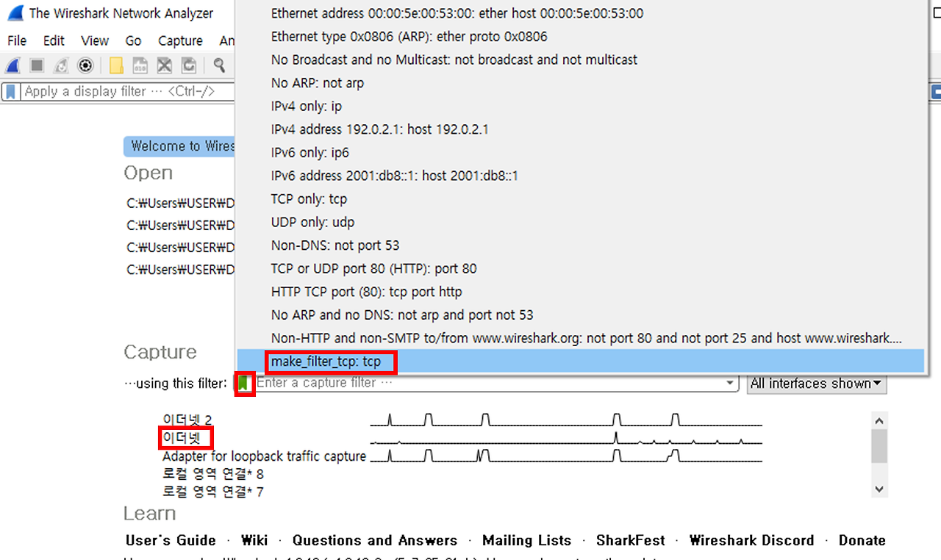This screenshot has width=941, height=560.
Task: Open the Mailing Lists link
Action: click(x=526, y=541)
